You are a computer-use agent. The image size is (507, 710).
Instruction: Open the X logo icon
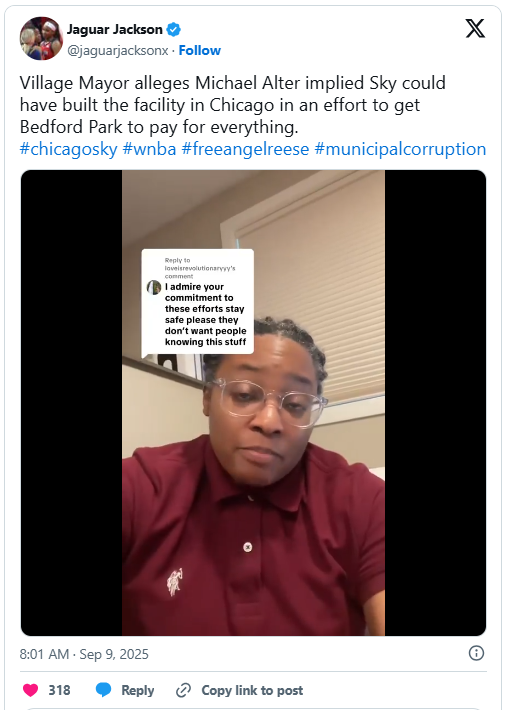pyautogui.click(x=475, y=29)
